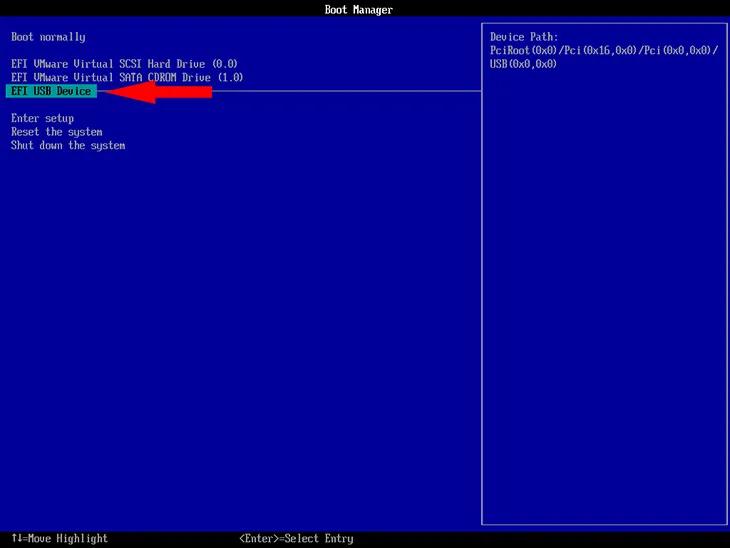Click the Device Path label
The width and height of the screenshot is (730, 548).
coord(524,37)
